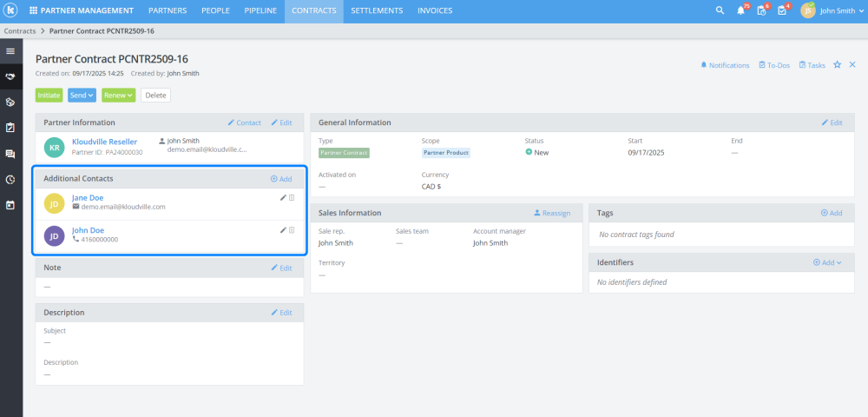Screen dimensions: 868x417
Task: Open the Identifiers Add dropdown
Action: point(827,262)
